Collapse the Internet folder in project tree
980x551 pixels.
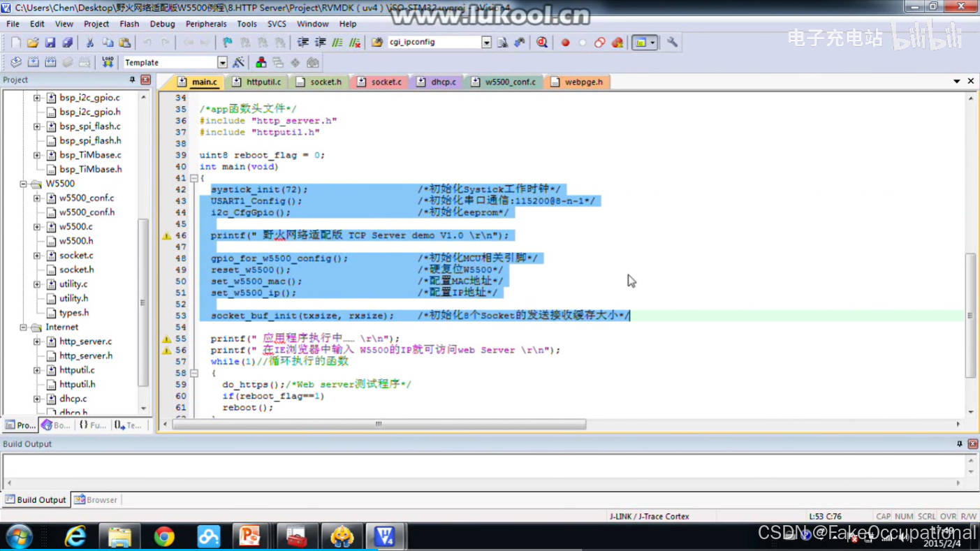pos(23,328)
